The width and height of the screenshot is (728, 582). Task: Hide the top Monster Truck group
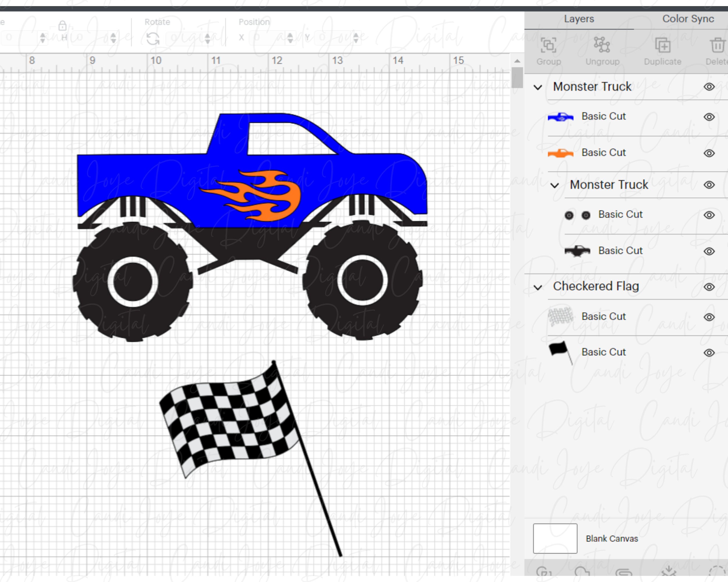709,87
